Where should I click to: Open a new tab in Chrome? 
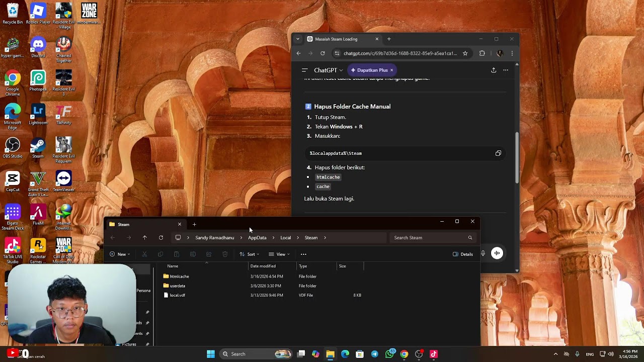389,39
